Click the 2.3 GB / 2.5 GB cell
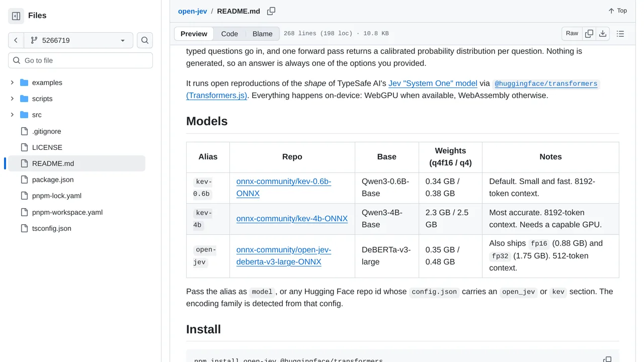 450,219
